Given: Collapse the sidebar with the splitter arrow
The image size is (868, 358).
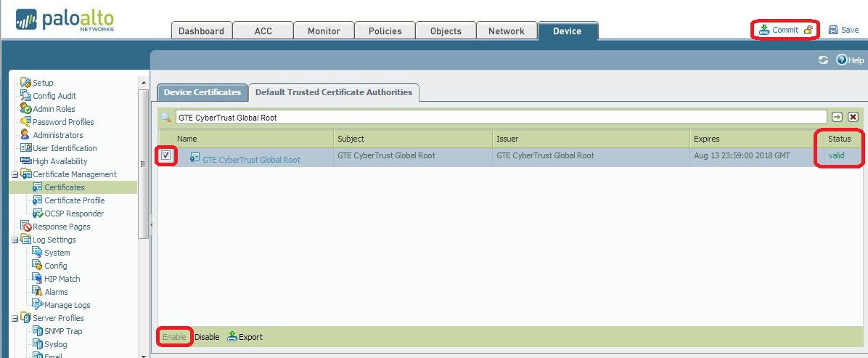Looking at the screenshot, I should 150,225.
